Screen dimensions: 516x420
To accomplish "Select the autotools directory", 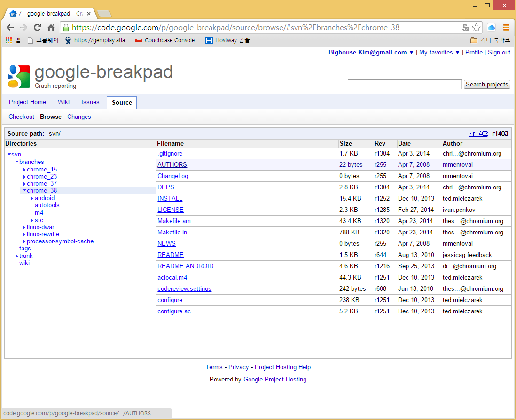I will pyautogui.click(x=47, y=205).
